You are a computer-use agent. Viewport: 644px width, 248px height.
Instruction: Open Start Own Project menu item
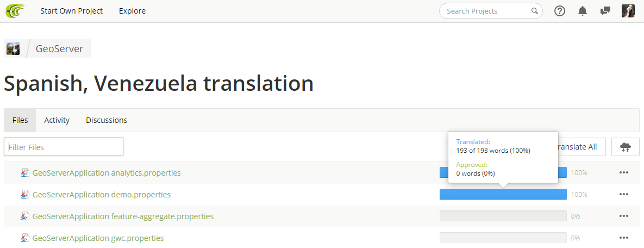coord(71,11)
